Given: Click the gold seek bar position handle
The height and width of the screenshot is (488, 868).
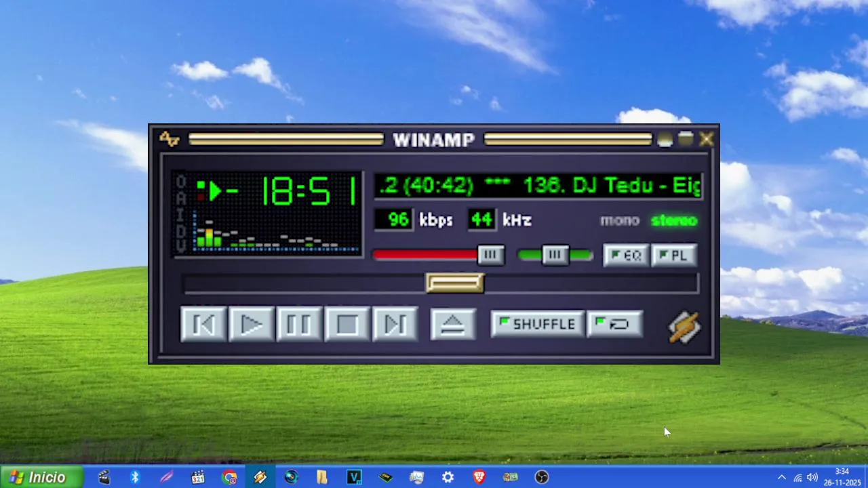Looking at the screenshot, I should (x=455, y=283).
